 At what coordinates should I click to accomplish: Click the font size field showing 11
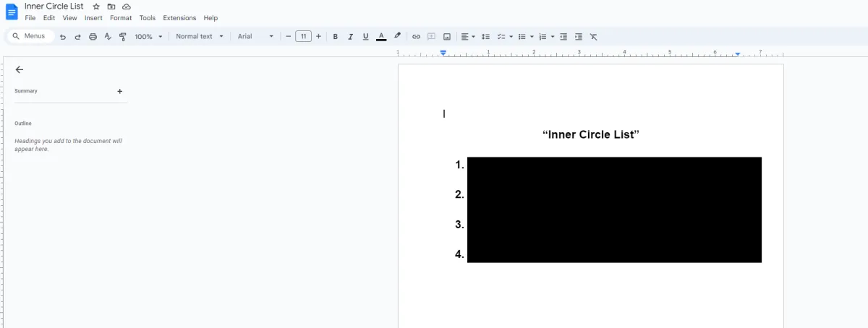coord(303,36)
